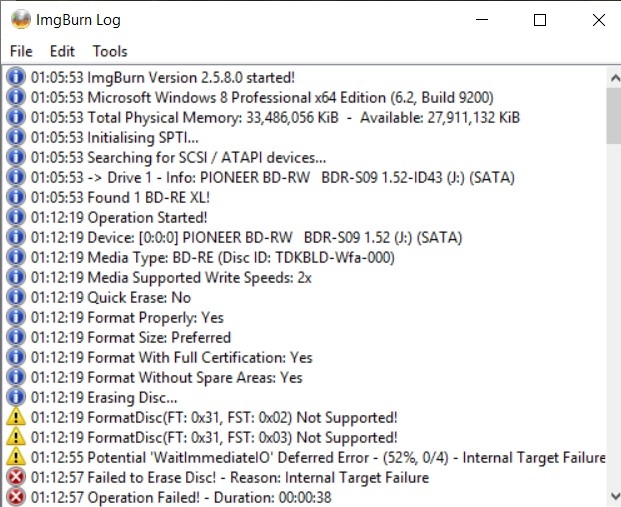The height and width of the screenshot is (507, 621).
Task: Open the Tools menu
Action: (x=110, y=51)
